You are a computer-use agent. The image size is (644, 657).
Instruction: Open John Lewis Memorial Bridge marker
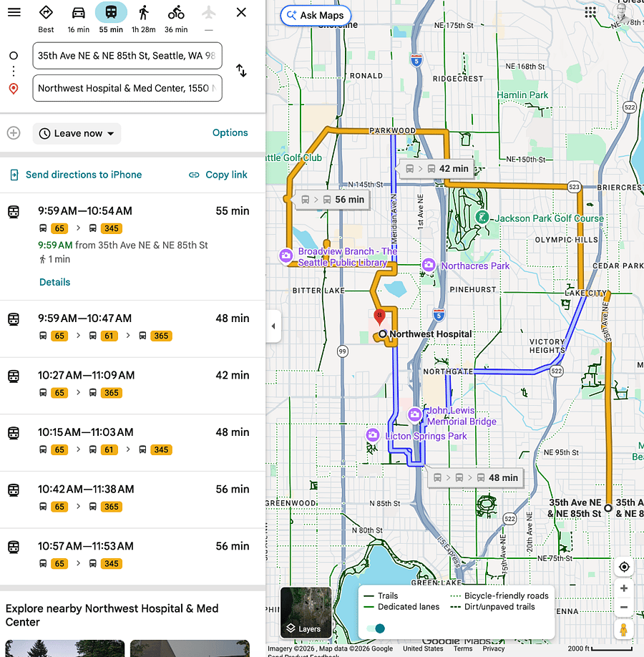coord(414,415)
